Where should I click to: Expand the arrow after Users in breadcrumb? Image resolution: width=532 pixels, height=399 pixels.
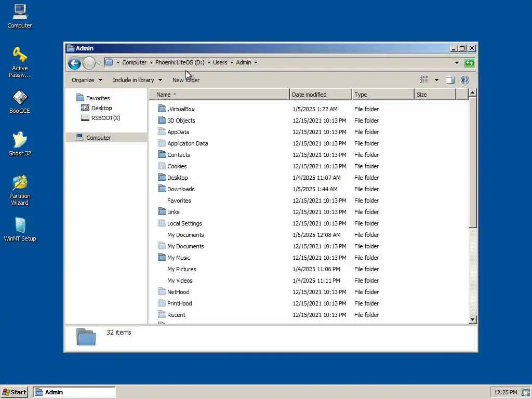[x=232, y=62]
